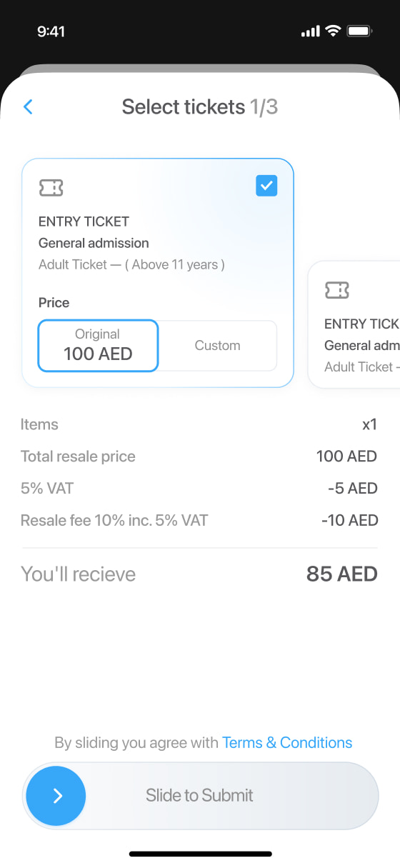
Task: Click the blue arrow slider handle
Action: click(56, 796)
